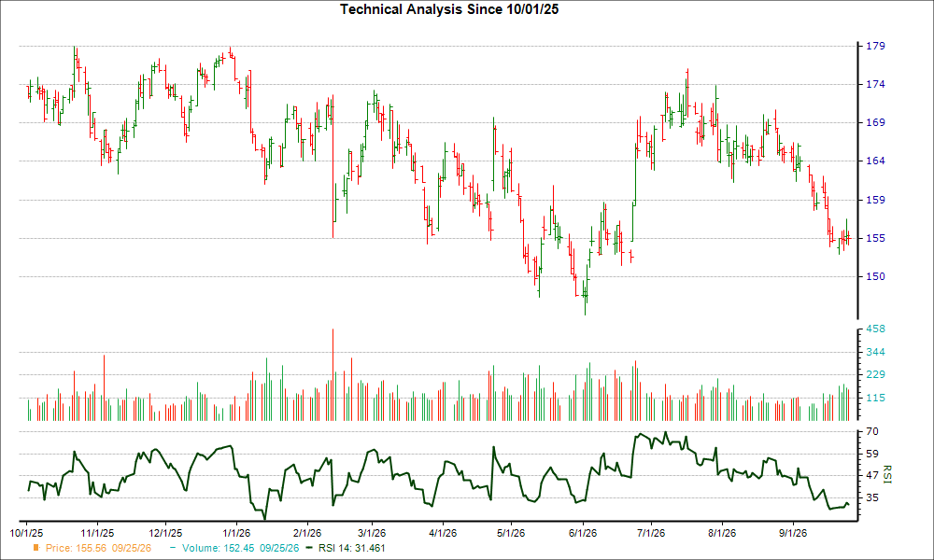Click the legend text 'Volume: 152.45 09/25/26'
This screenshot has width=934, height=560.
tap(241, 548)
